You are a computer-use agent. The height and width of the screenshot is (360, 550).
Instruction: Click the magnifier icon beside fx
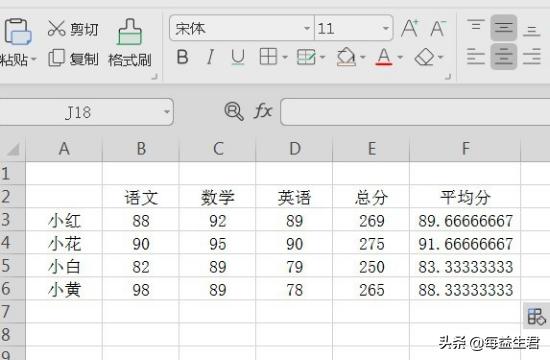pyautogui.click(x=234, y=111)
